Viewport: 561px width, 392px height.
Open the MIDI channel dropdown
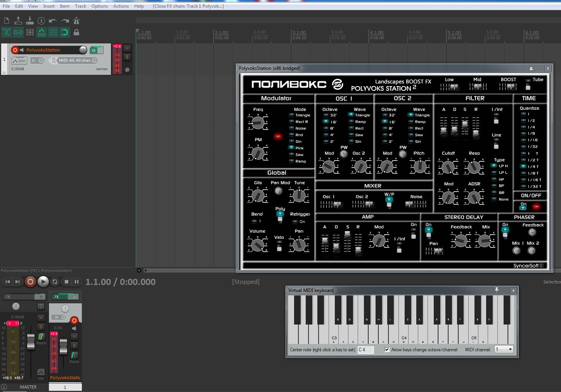[x=504, y=349]
